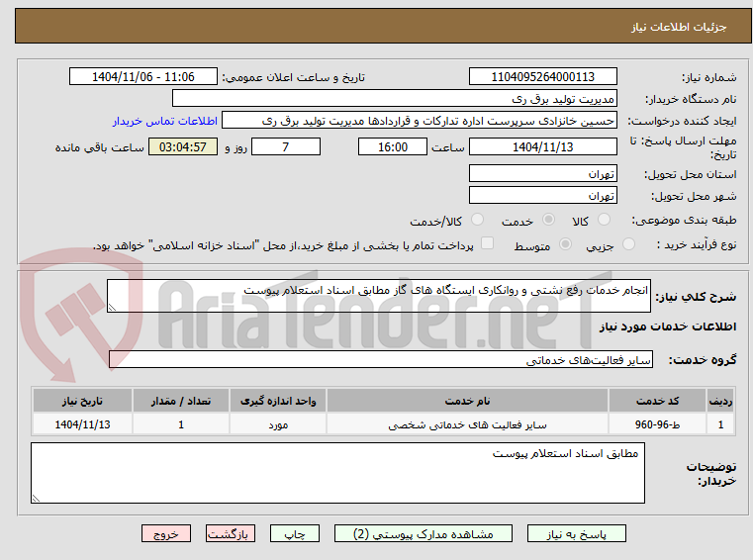Click service group field سایر فعالیت‌های خدماتی
The width and height of the screenshot is (753, 560).
[x=380, y=360]
